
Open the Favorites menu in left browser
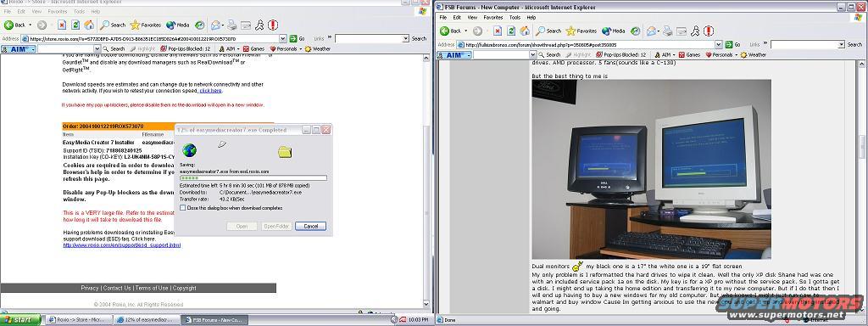click(58, 11)
